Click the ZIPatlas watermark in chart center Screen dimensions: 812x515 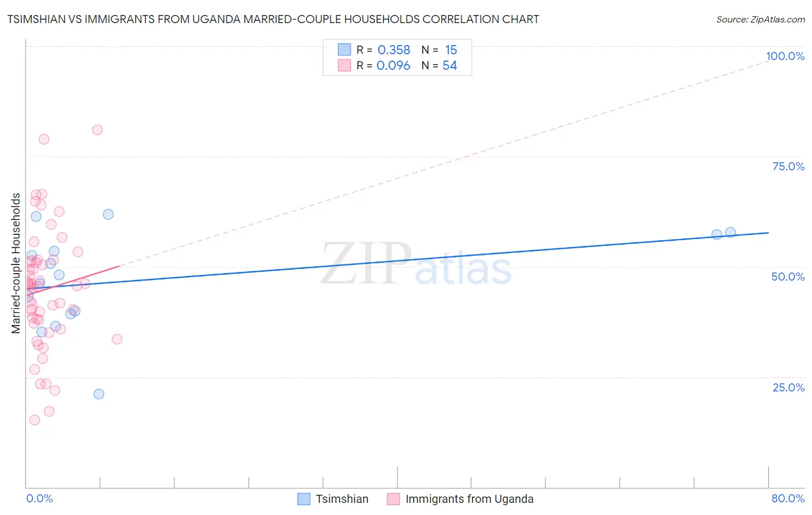(416, 264)
